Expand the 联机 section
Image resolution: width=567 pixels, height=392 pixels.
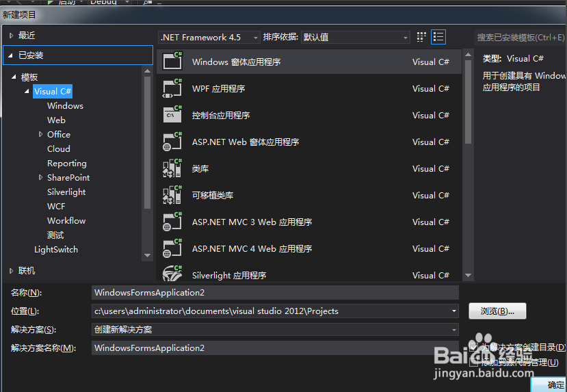11,270
